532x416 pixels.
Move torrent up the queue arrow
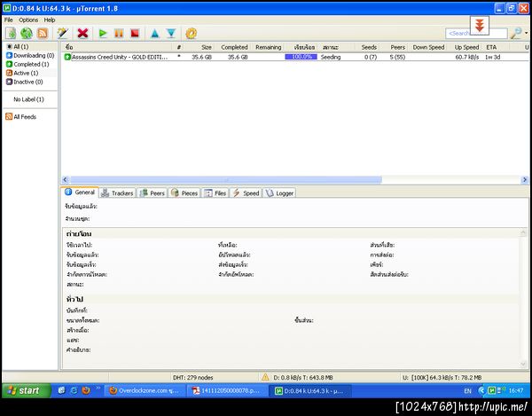pos(154,33)
